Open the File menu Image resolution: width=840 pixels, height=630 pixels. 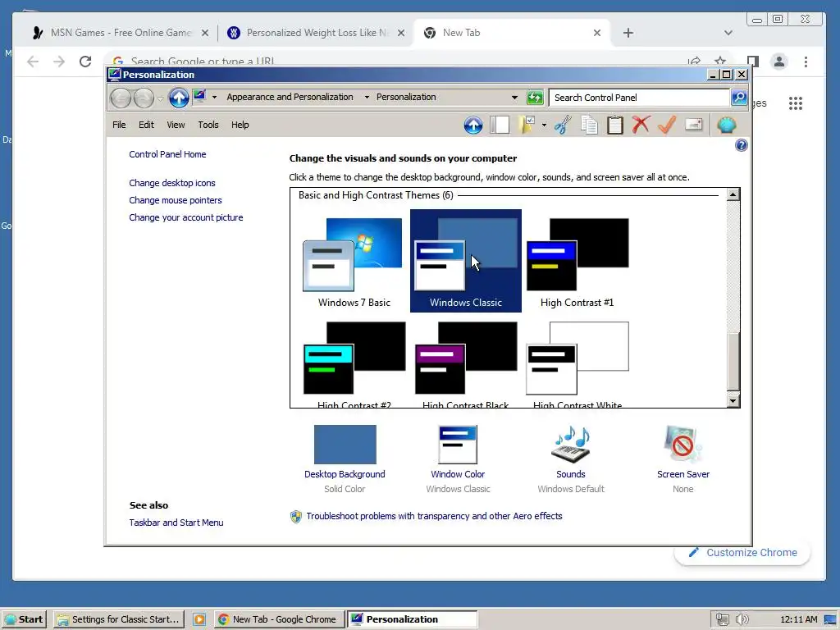coord(119,125)
